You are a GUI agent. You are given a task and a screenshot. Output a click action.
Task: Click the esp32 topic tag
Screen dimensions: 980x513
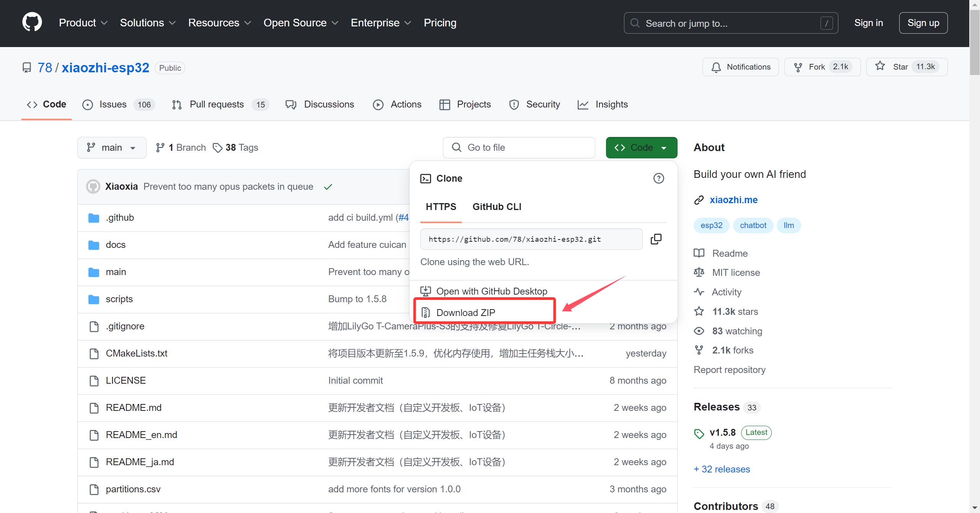712,225
